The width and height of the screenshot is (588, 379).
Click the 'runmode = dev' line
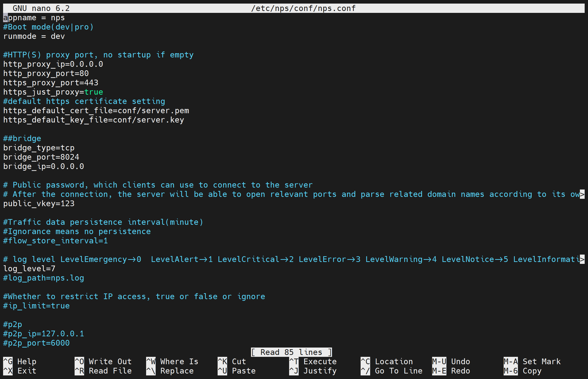pos(34,36)
